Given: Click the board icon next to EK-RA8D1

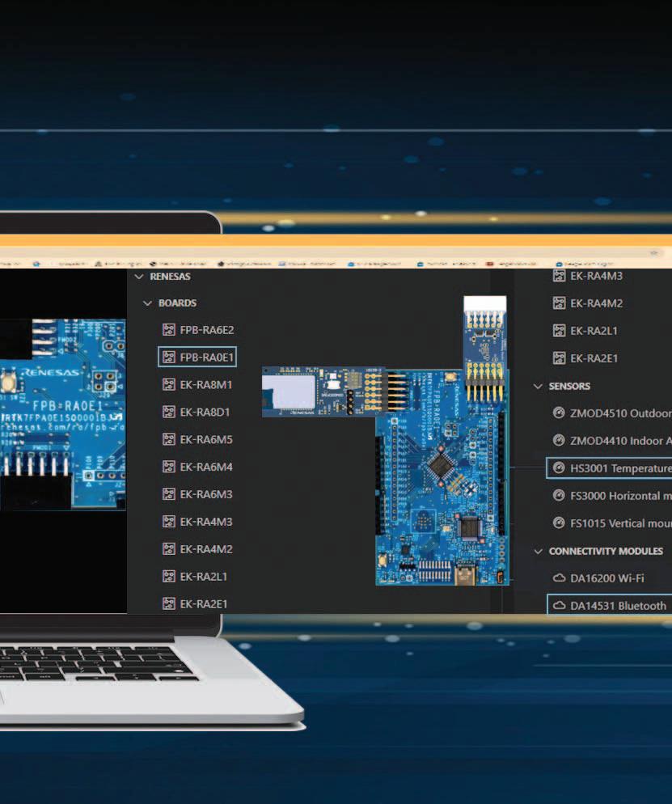Looking at the screenshot, I should [x=169, y=412].
